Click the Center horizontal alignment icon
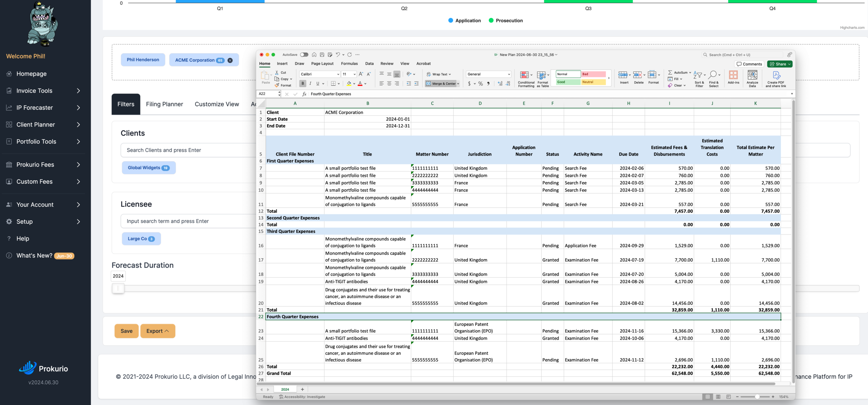Viewport: 868px width, 405px height. [389, 84]
